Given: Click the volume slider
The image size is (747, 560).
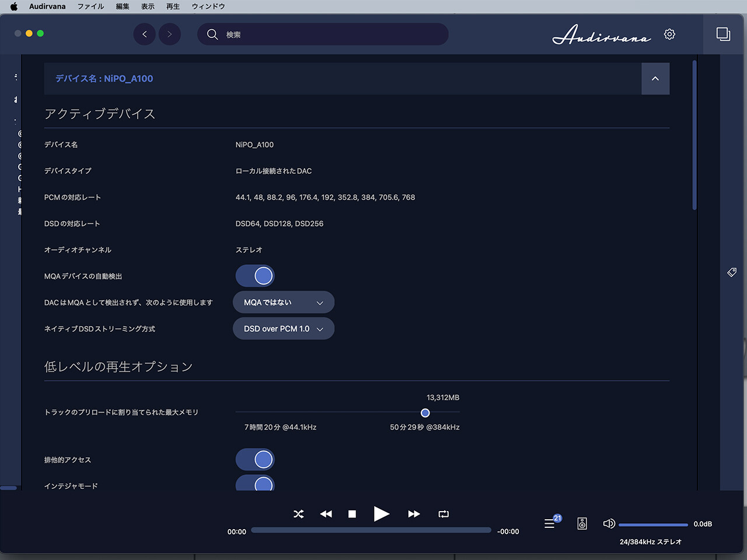Looking at the screenshot, I should coord(654,524).
